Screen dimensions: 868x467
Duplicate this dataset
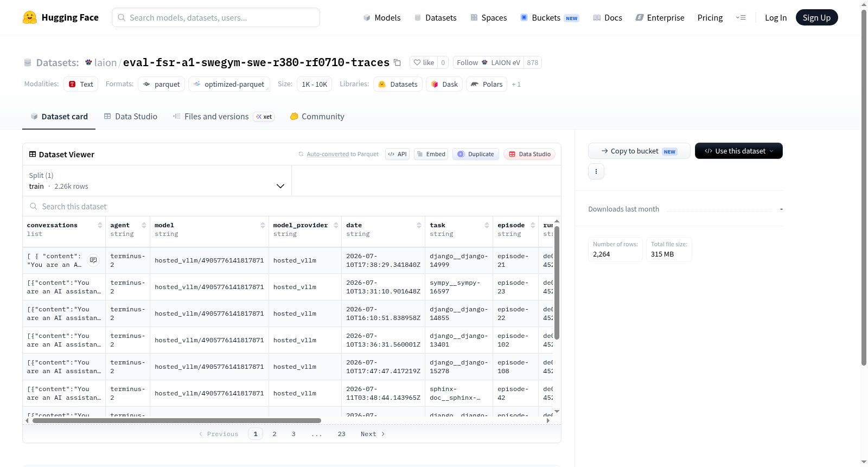[x=476, y=154]
